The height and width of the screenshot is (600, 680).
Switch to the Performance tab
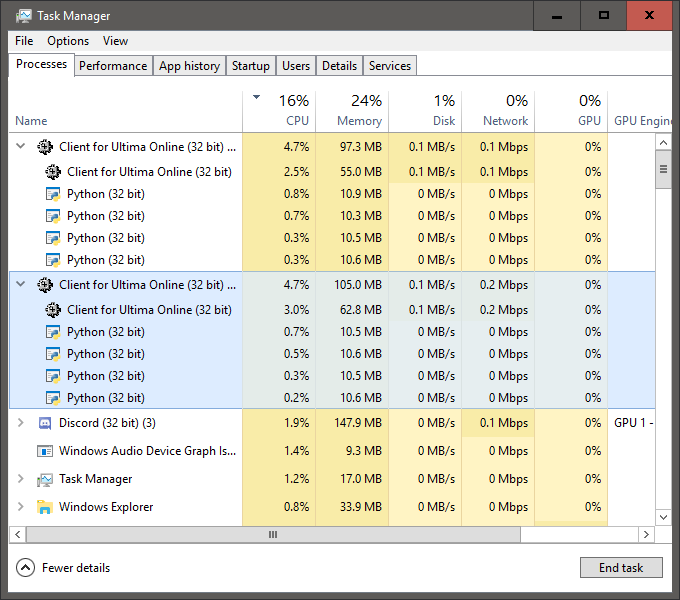(x=113, y=66)
